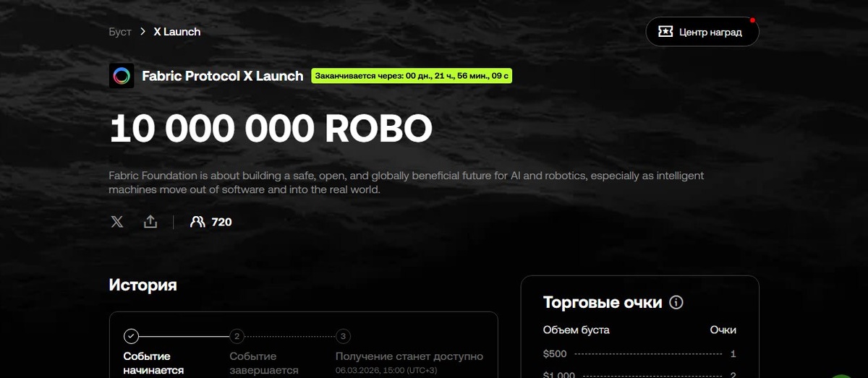The image size is (868, 378).
Task: Click the green countdown timer badge
Action: pos(412,76)
